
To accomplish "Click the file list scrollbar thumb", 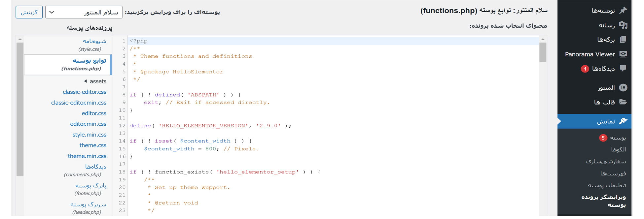I will [x=20, y=109].
